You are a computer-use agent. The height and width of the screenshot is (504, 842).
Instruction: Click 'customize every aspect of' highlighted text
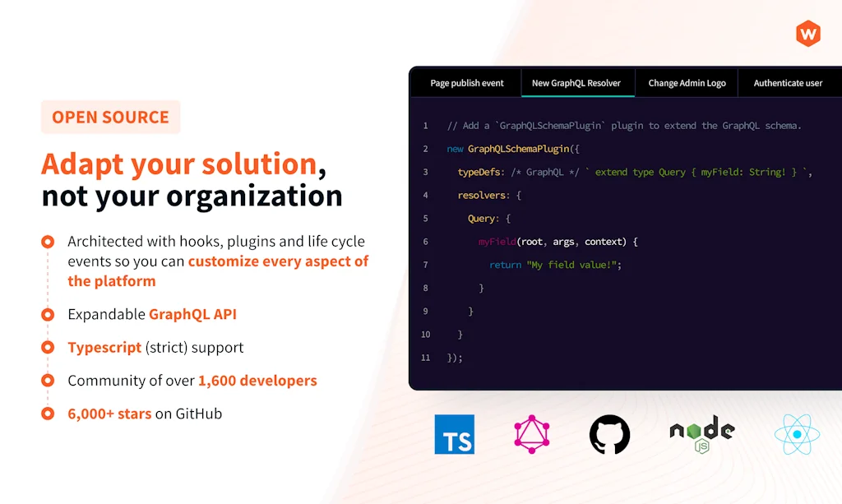pyautogui.click(x=278, y=261)
